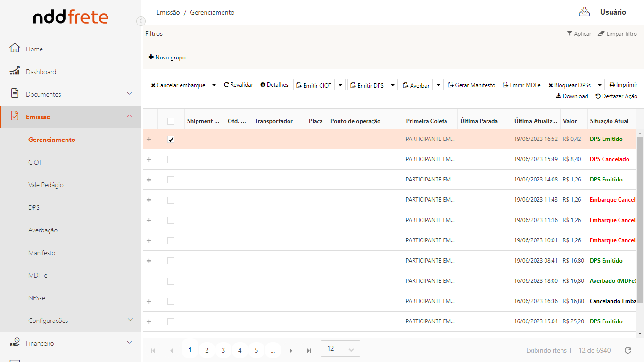The width and height of the screenshot is (644, 362).
Task: Check the DPS Cancelado row checkbox
Action: coord(171,160)
